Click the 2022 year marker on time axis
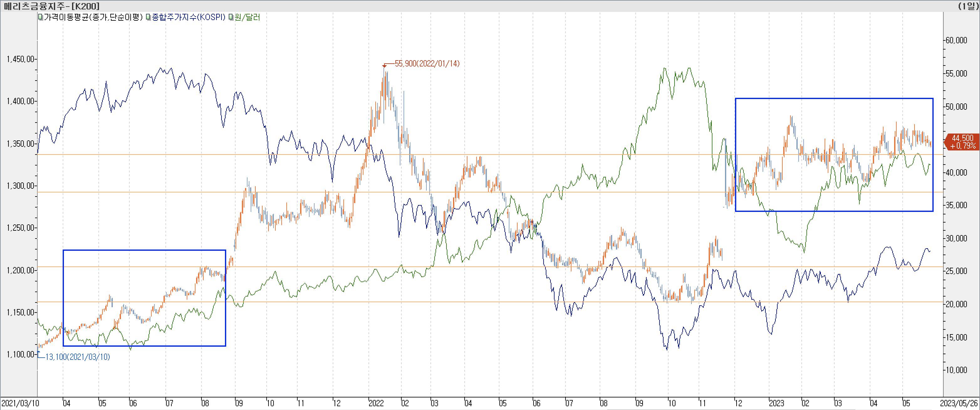Screen dimensions: 980x410 [x=376, y=403]
